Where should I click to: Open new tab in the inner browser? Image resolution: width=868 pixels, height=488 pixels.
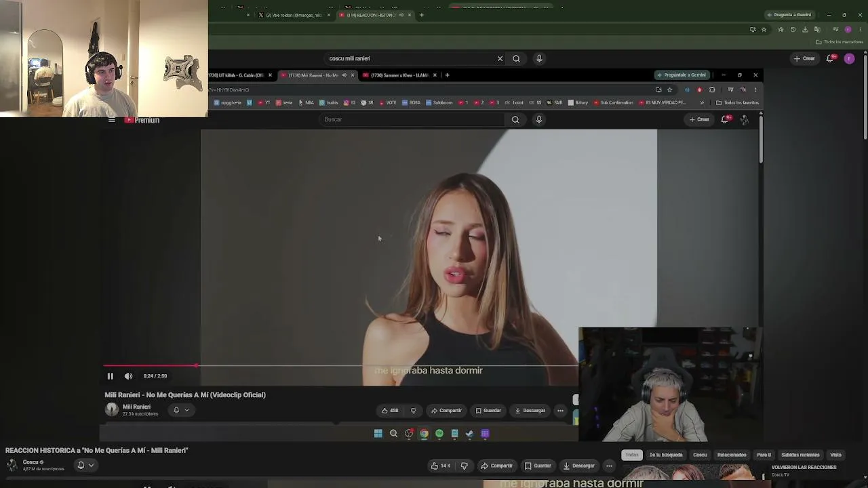click(447, 75)
